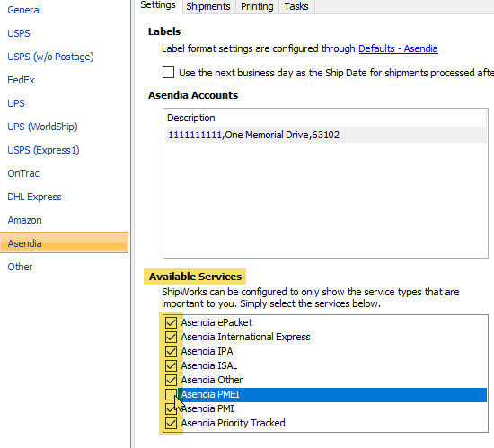The image size is (494, 448).
Task: Select the Asendia Priority Tracked row text
Action: pos(234,423)
